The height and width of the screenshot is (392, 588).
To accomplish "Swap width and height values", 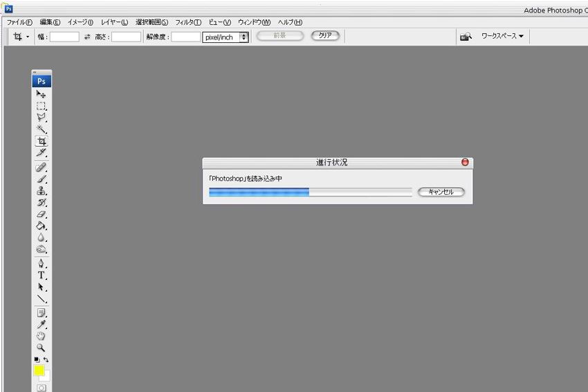I will tap(87, 37).
